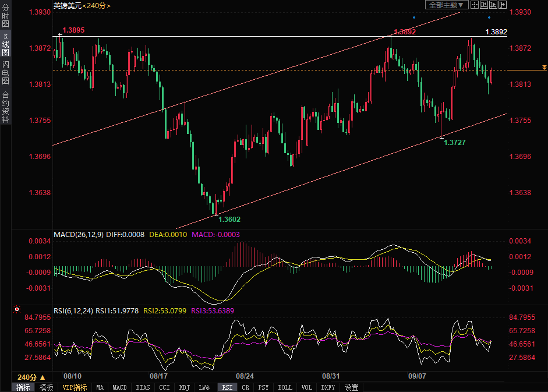Click the blue dot marker above the 1.3892 peak

click(x=413, y=18)
